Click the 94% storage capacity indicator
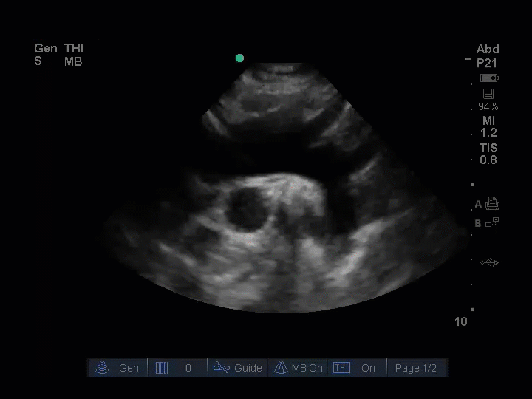Viewport: 532px width, 399px height. click(488, 106)
